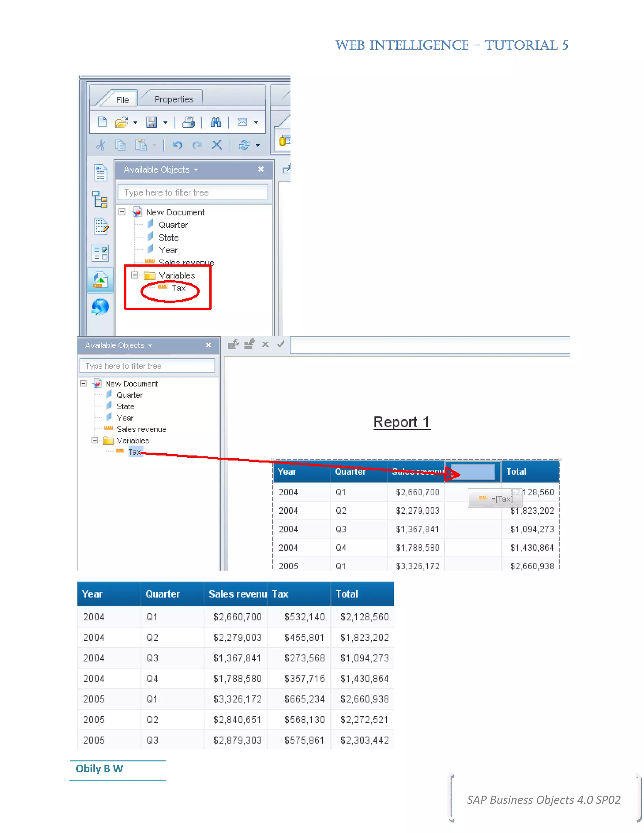The image size is (644, 833).
Task: Click the $2,303,442 Total cell
Action: click(x=363, y=740)
